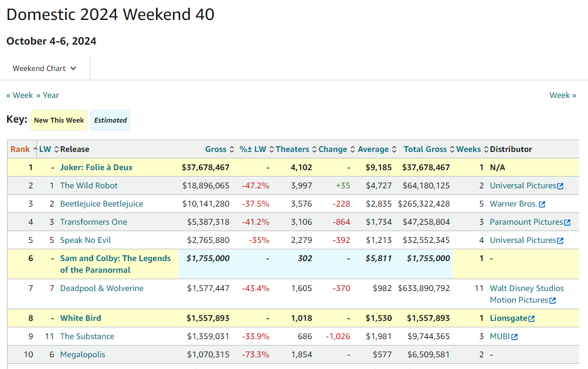
Task: Click external link icon next to Lionsgate
Action: [531, 319]
